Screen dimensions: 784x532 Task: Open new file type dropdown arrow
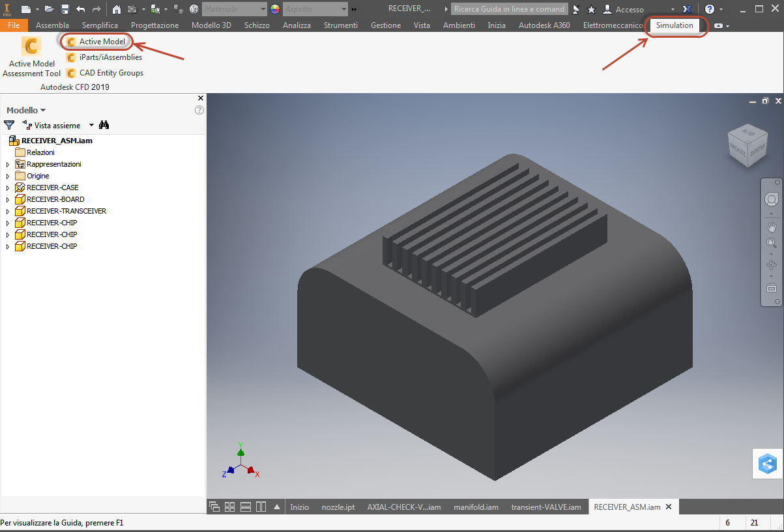(x=37, y=9)
